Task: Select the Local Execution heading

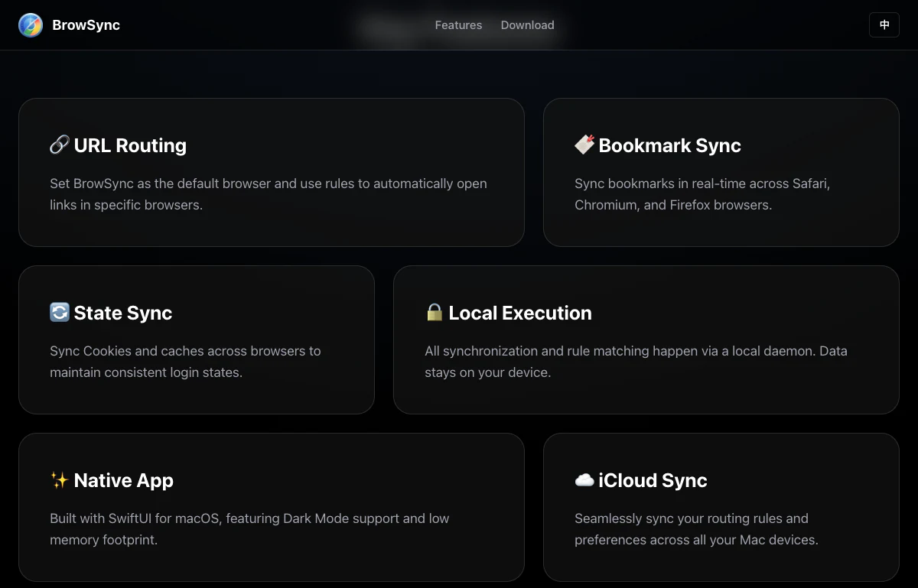Action: pyautogui.click(x=520, y=313)
